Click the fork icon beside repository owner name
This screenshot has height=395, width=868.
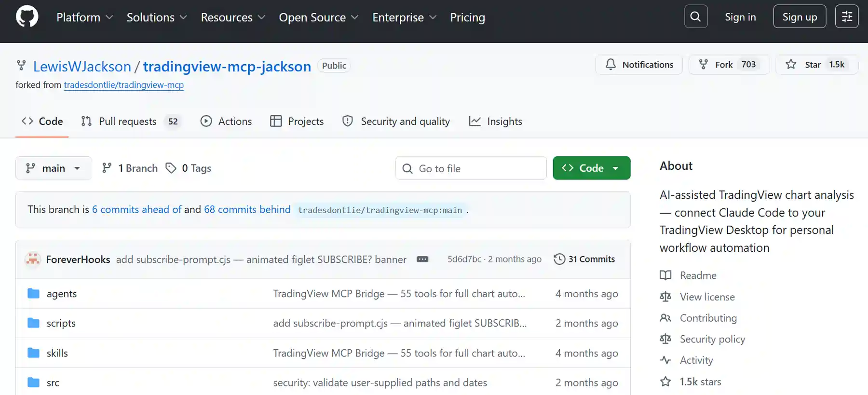coord(21,66)
